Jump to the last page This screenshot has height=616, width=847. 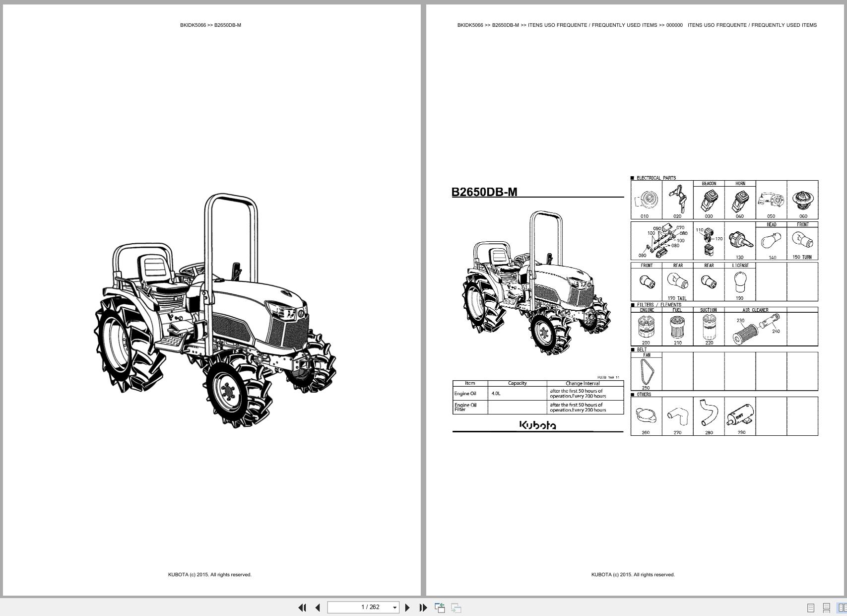423,608
